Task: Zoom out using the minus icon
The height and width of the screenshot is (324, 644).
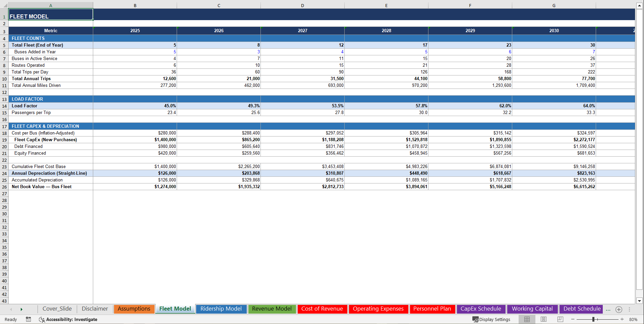Action: pyautogui.click(x=573, y=319)
